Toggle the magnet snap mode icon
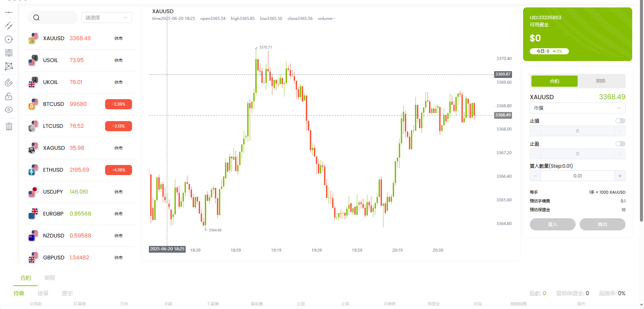This screenshot has width=644, height=309. [9, 83]
